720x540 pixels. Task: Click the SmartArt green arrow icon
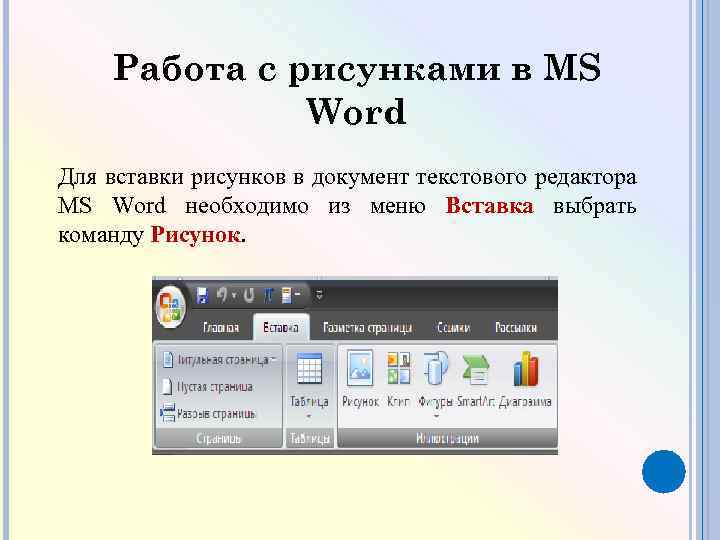[x=476, y=369]
